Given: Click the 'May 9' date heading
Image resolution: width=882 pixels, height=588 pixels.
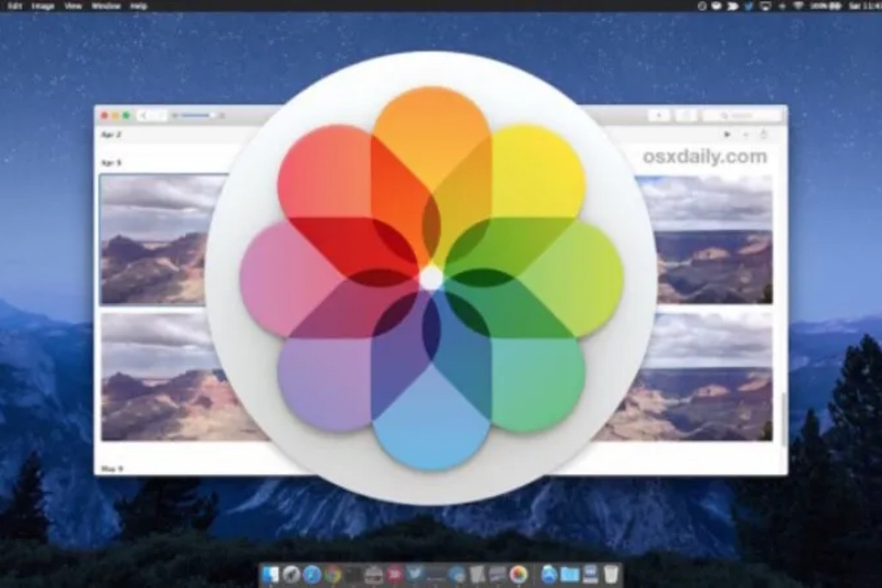Looking at the screenshot, I should coord(112,468).
